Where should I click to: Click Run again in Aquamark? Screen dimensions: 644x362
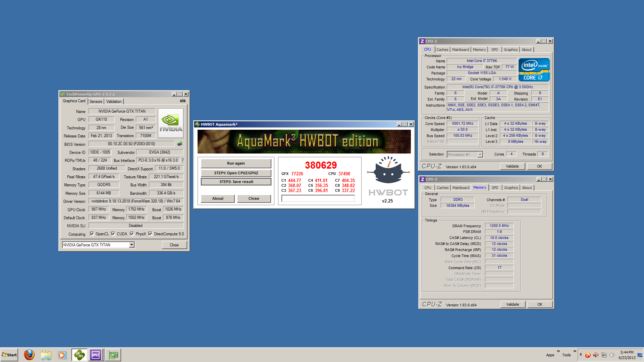[236, 163]
